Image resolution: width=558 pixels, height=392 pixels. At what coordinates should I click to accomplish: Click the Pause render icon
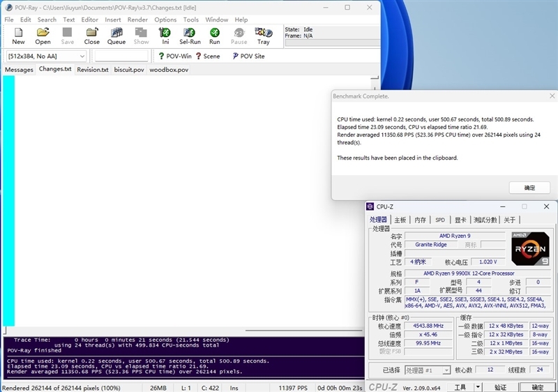click(239, 36)
